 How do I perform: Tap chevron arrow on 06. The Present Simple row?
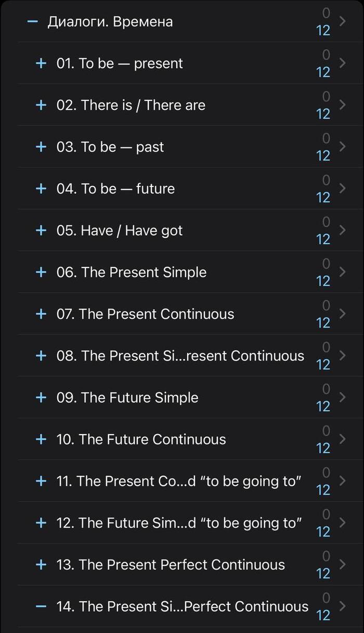[x=342, y=272]
